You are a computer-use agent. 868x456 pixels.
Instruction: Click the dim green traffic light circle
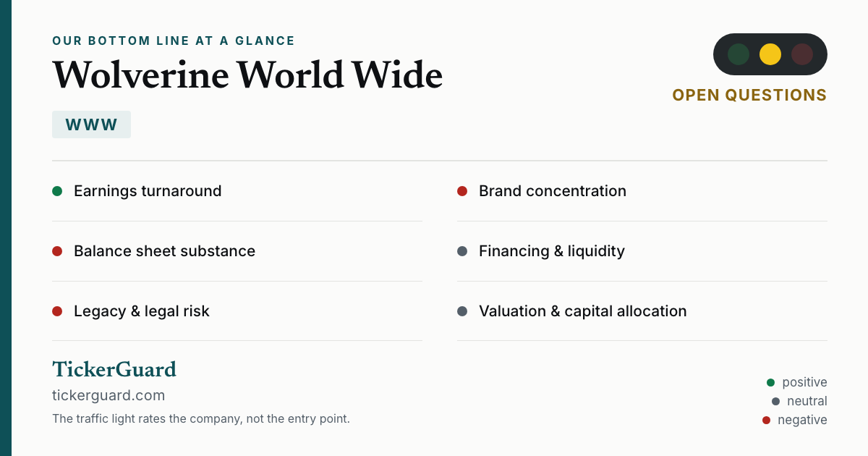point(739,54)
